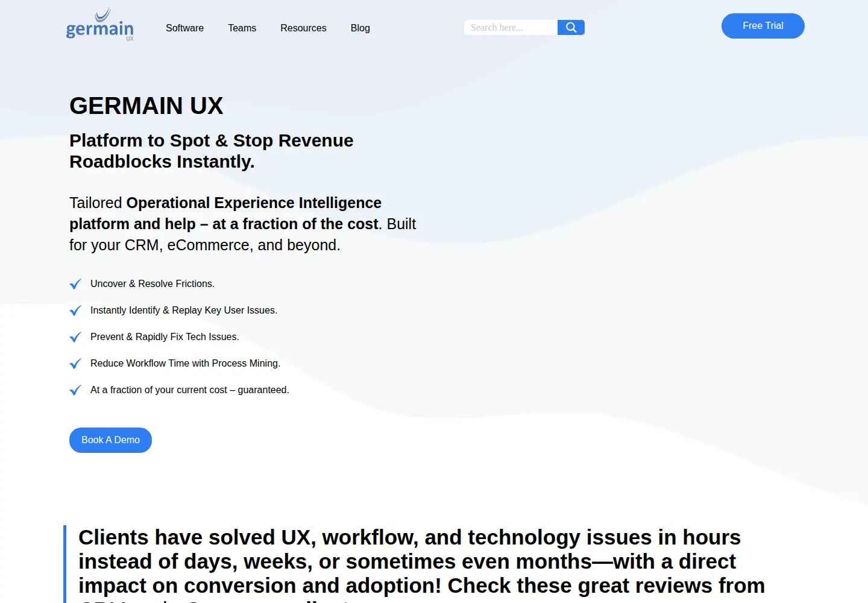Click the checkmark beside 'Reduce Workflow Time'
Image resolution: width=868 pixels, height=603 pixels.
[x=75, y=364]
